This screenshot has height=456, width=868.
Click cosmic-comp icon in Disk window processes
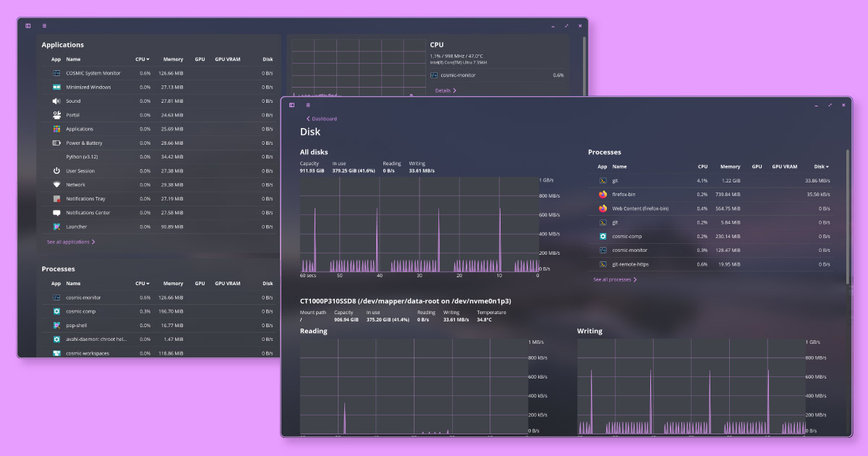pos(603,237)
